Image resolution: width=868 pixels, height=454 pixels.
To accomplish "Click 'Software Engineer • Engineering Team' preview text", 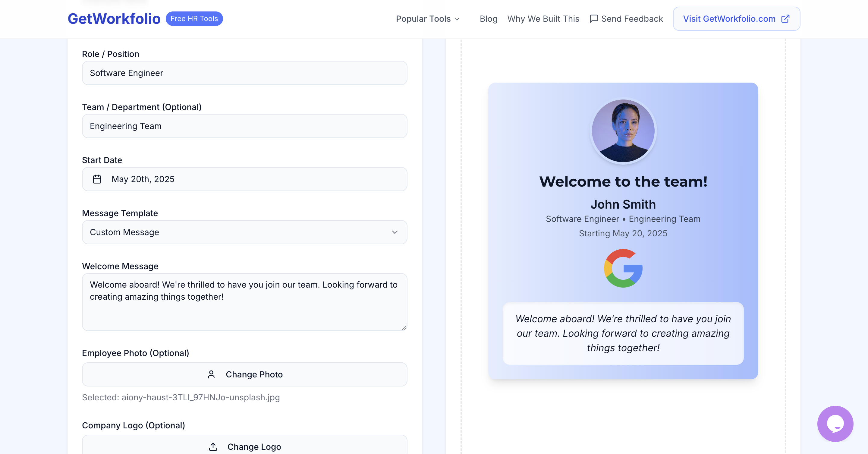I will [623, 219].
